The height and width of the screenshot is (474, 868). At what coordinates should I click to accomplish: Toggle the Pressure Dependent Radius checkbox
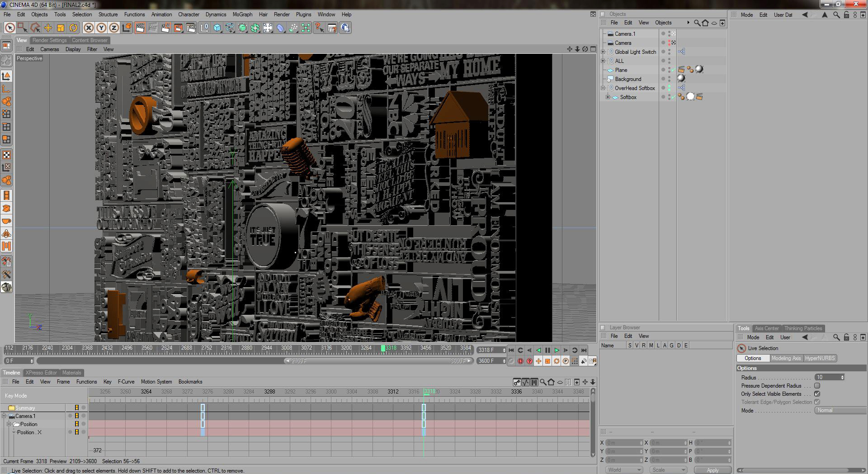coord(817,386)
